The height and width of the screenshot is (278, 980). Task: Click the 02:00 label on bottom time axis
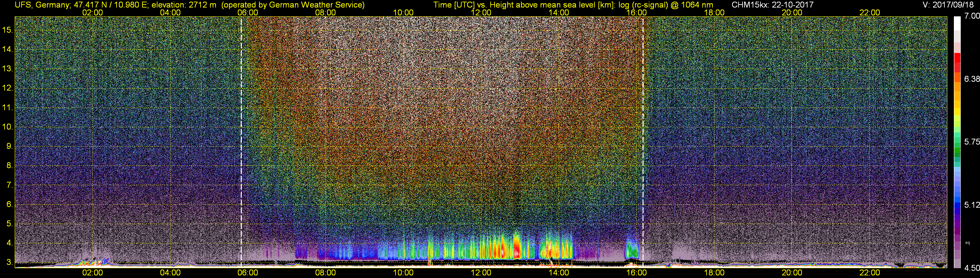click(92, 273)
